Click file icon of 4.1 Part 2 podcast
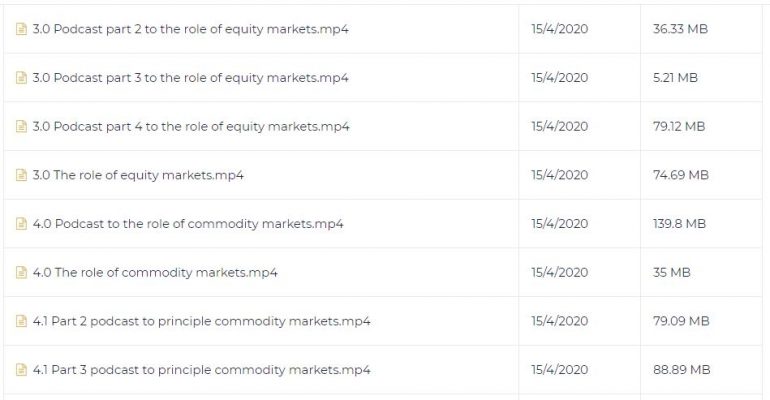 (21, 320)
